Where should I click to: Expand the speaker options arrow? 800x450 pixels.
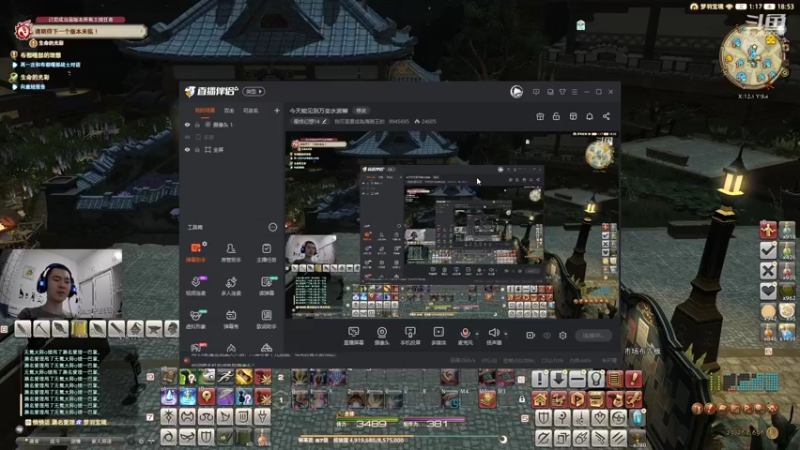tap(506, 334)
